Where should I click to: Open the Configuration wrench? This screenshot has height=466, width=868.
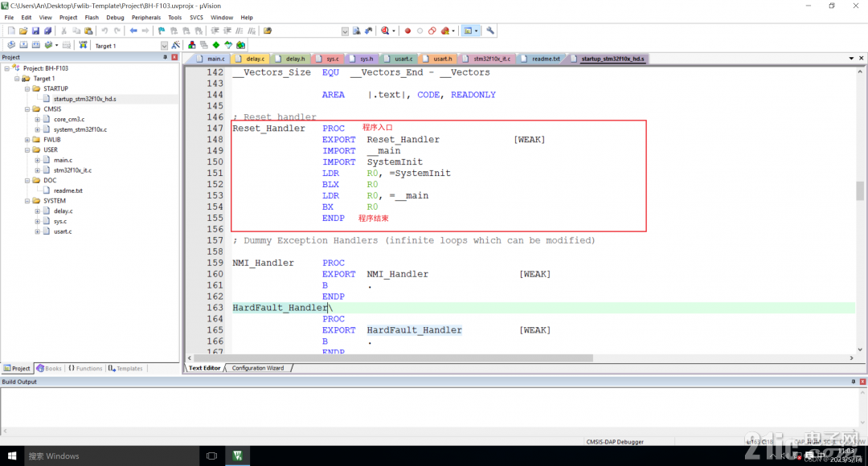pos(490,31)
